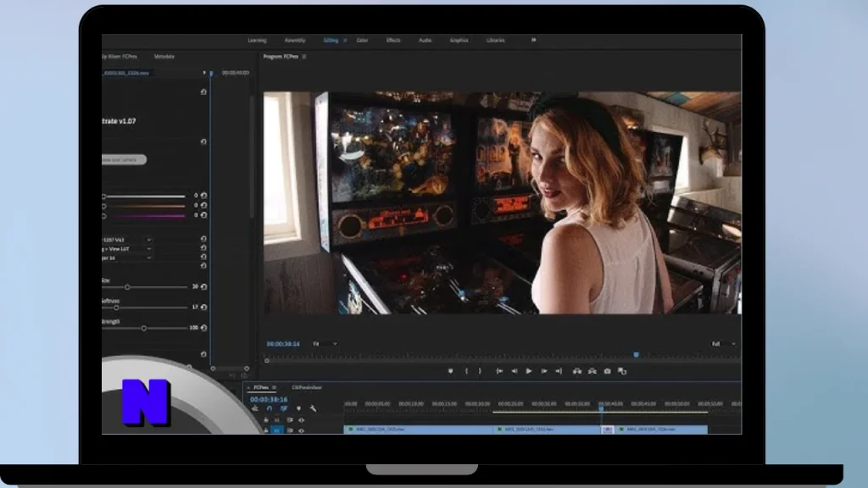Select the first clip on the timeline
Image resolution: width=868 pixels, height=488 pixels.
pyautogui.click(x=418, y=430)
